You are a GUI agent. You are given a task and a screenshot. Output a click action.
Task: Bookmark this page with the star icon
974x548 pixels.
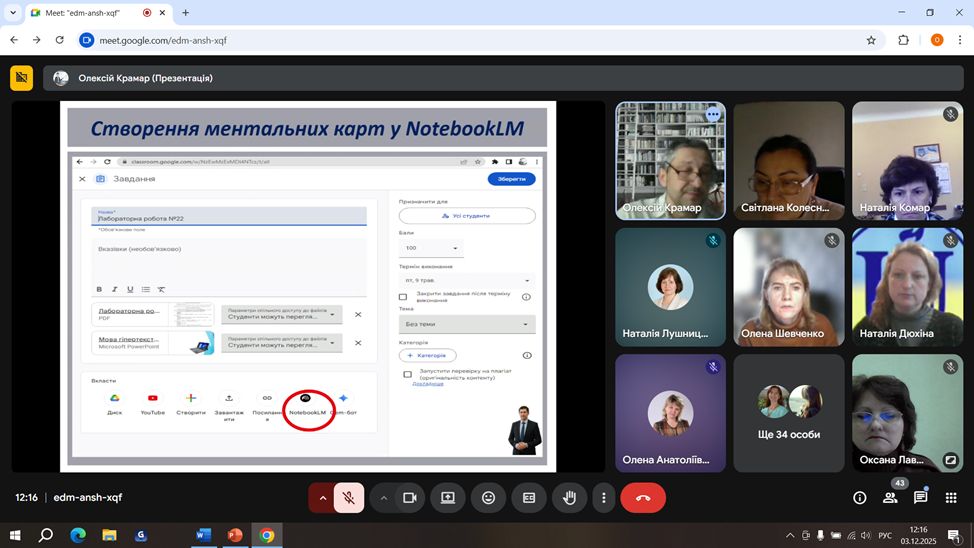click(x=871, y=40)
